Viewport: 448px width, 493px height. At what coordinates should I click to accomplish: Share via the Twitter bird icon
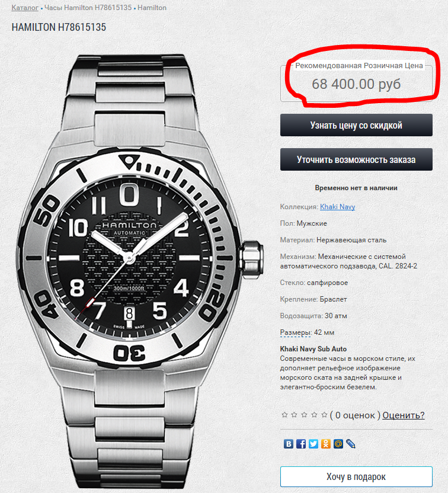click(x=313, y=444)
